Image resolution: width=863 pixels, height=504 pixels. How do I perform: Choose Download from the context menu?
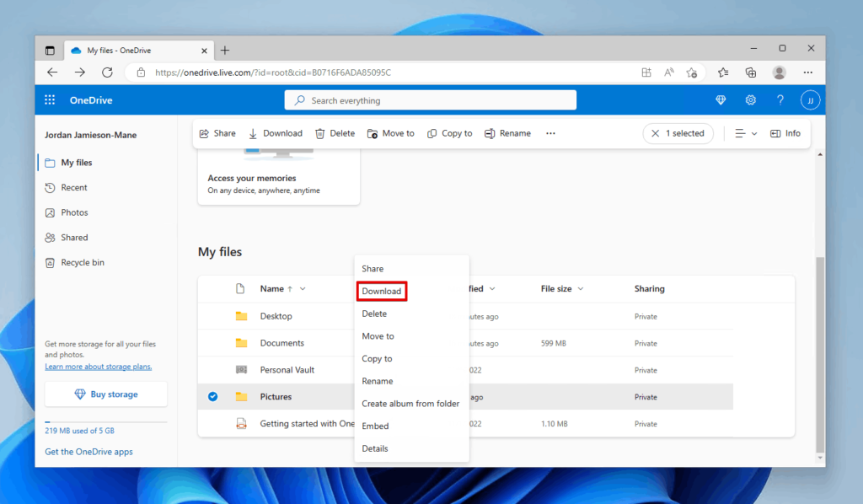pyautogui.click(x=381, y=291)
